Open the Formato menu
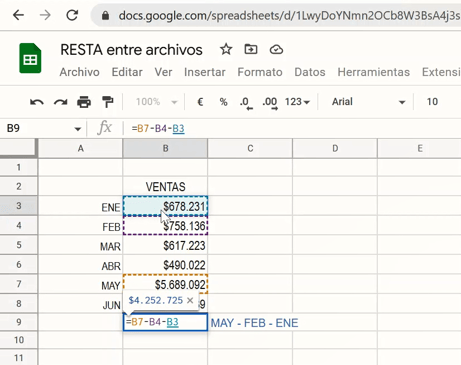The width and height of the screenshot is (461, 365). (260, 72)
